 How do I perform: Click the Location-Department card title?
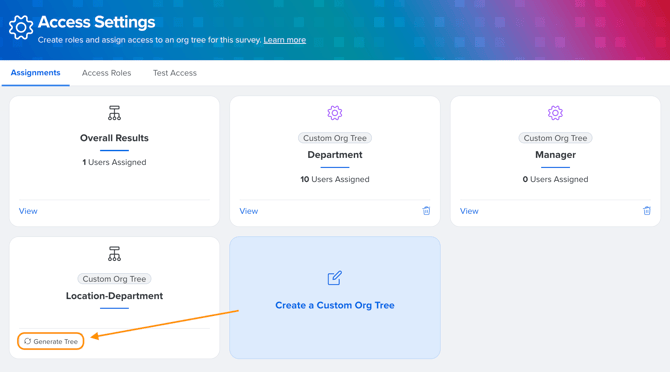[x=114, y=296]
